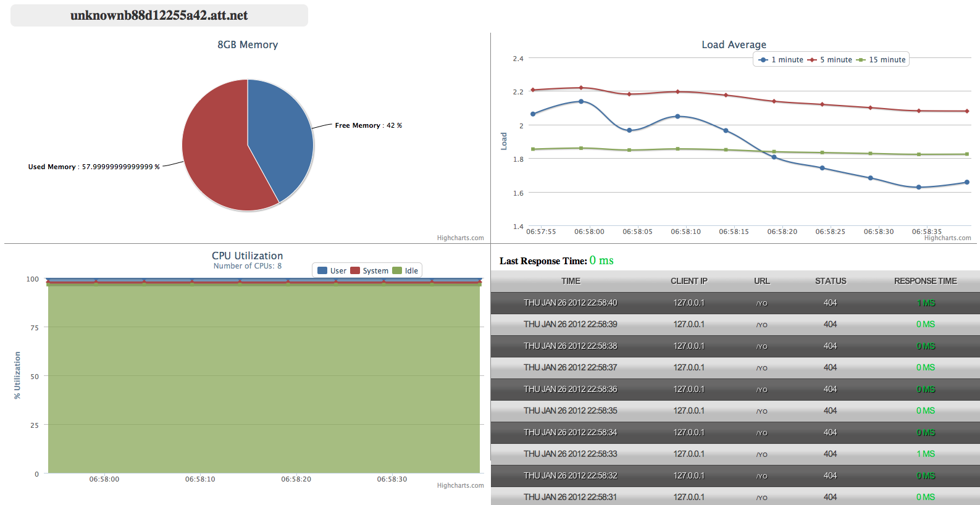
Task: Click the CPU Utilization chart title
Action: (248, 256)
